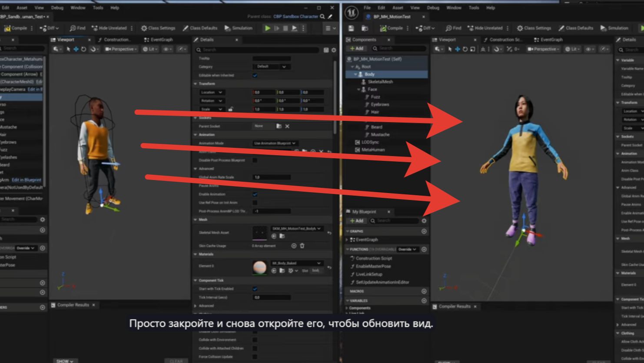Click Compile in the BP_MH_MotionTest window

click(392, 28)
